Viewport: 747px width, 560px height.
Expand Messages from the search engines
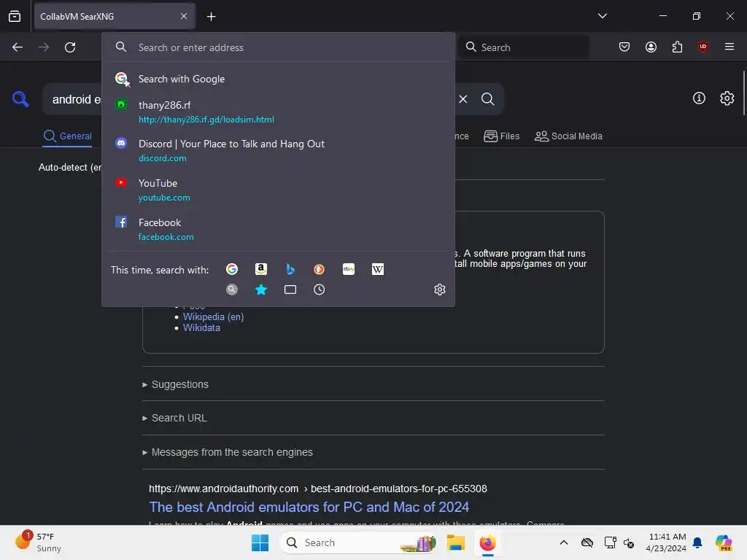click(228, 452)
